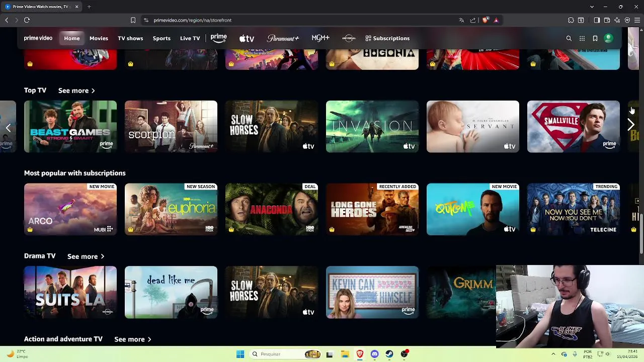Open the Prime channel logo in navigation
This screenshot has height=362, width=644.
pos(219,38)
